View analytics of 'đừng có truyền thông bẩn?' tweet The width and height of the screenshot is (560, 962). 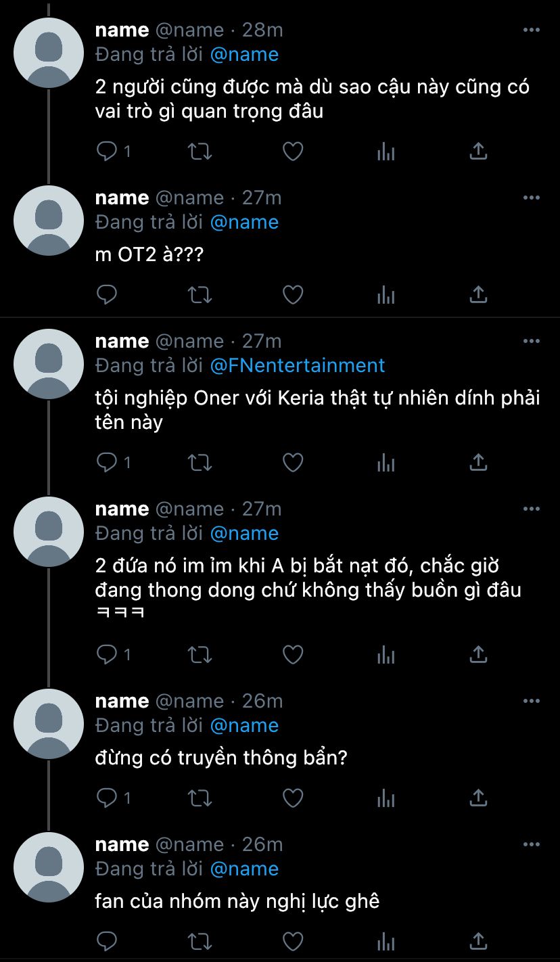(386, 798)
